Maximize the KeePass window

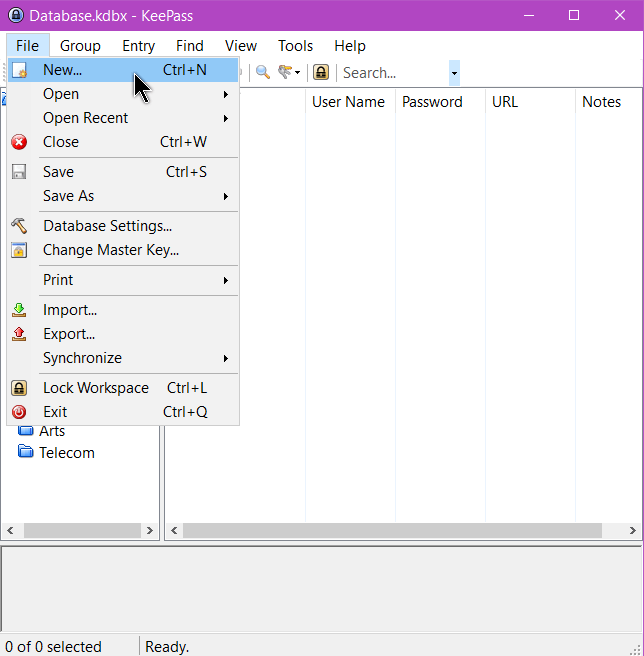[574, 15]
